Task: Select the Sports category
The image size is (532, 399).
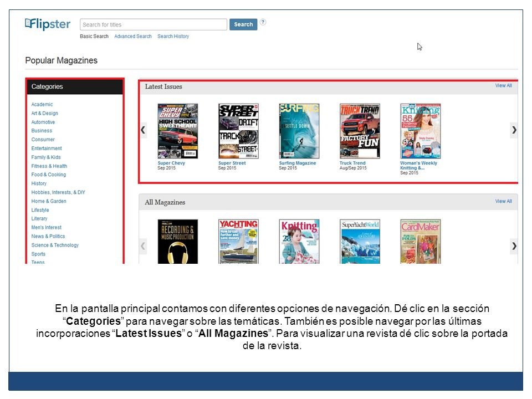Action: (x=38, y=254)
